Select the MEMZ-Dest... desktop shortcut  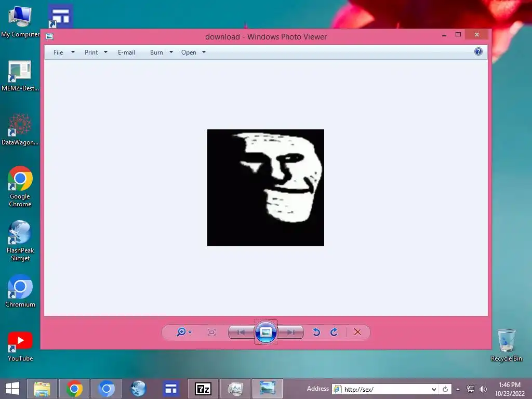pos(20,76)
